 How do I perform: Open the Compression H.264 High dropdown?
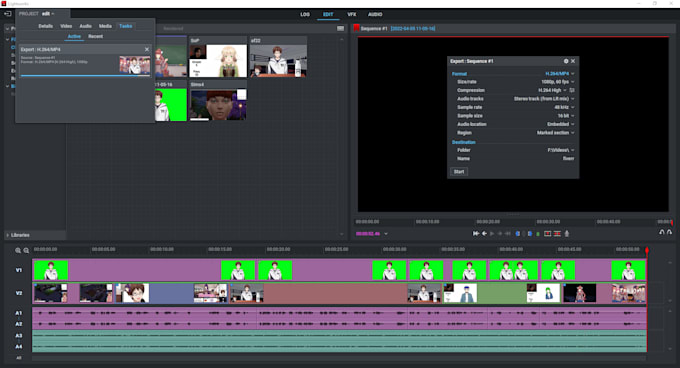[x=552, y=90]
